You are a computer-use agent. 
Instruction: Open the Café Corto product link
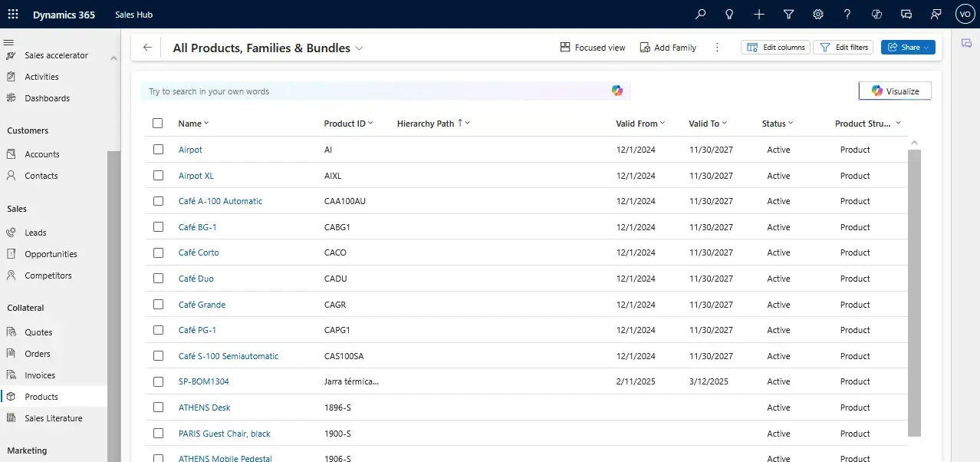click(199, 252)
